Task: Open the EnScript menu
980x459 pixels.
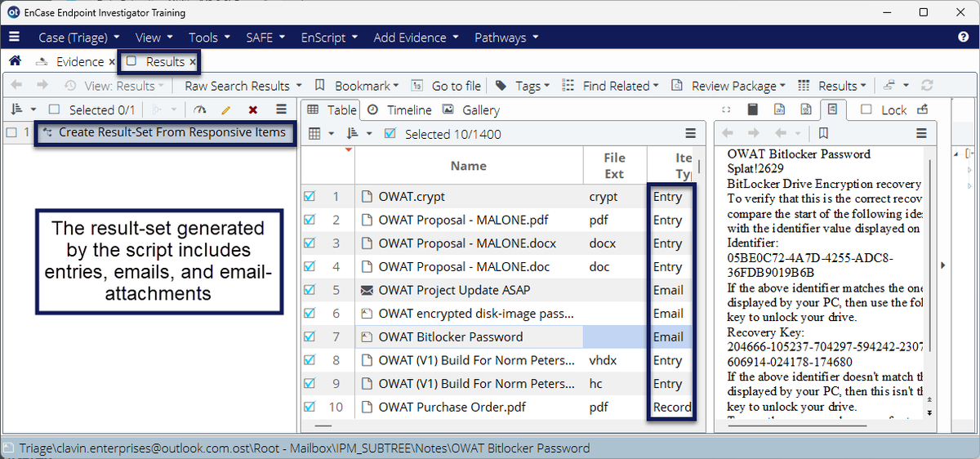Action: click(330, 38)
